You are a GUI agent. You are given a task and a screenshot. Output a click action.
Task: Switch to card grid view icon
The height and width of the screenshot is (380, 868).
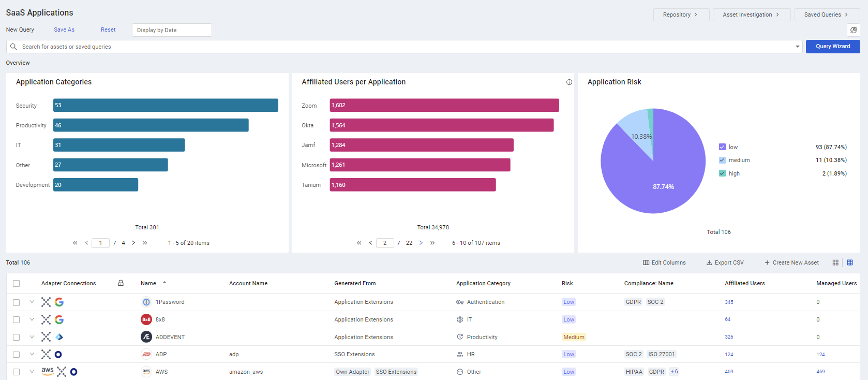coord(835,262)
